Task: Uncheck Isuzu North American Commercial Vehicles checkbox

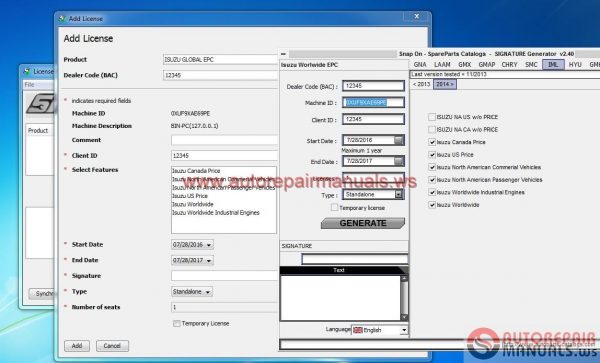Action: point(432,168)
